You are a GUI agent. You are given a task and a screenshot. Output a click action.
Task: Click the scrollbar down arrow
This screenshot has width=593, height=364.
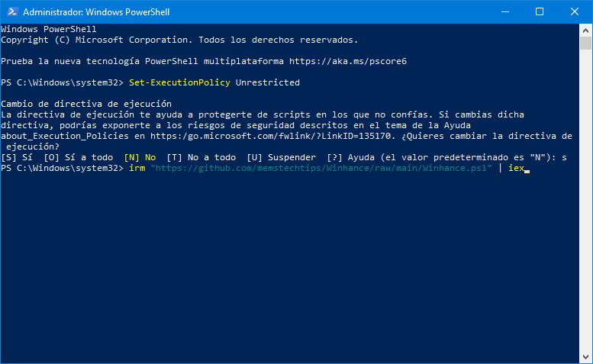tap(585, 356)
